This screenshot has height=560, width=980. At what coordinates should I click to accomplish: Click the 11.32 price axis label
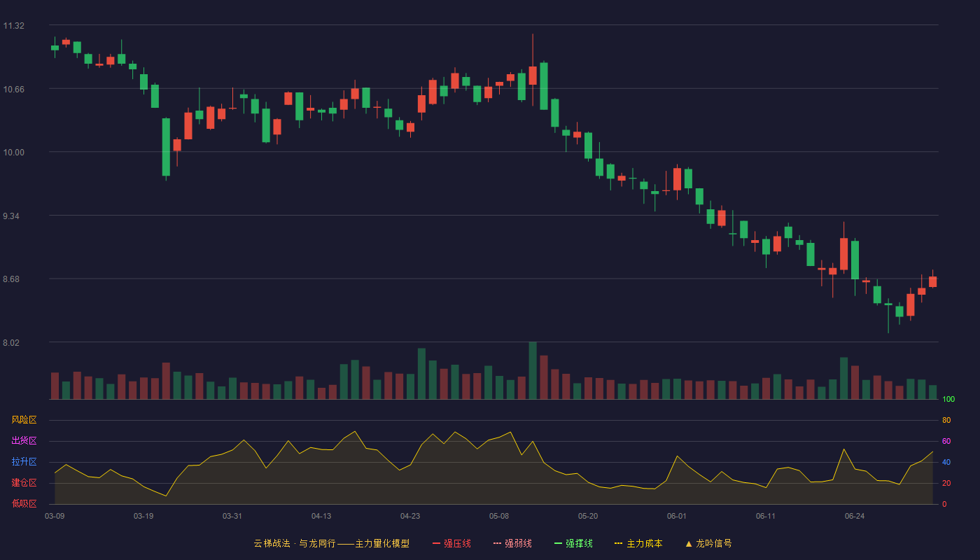click(x=13, y=25)
